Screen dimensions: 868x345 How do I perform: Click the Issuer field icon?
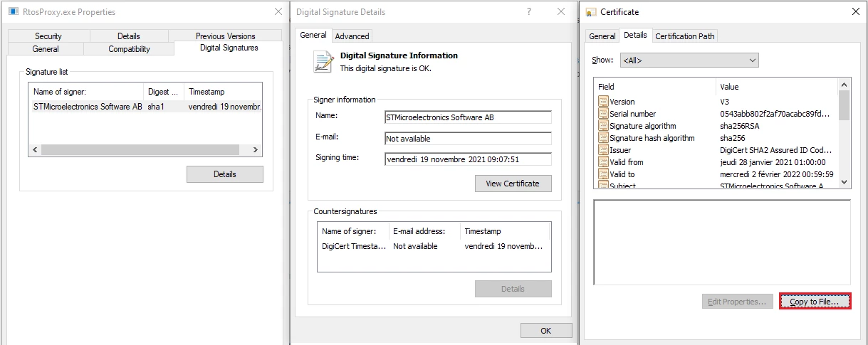(603, 150)
